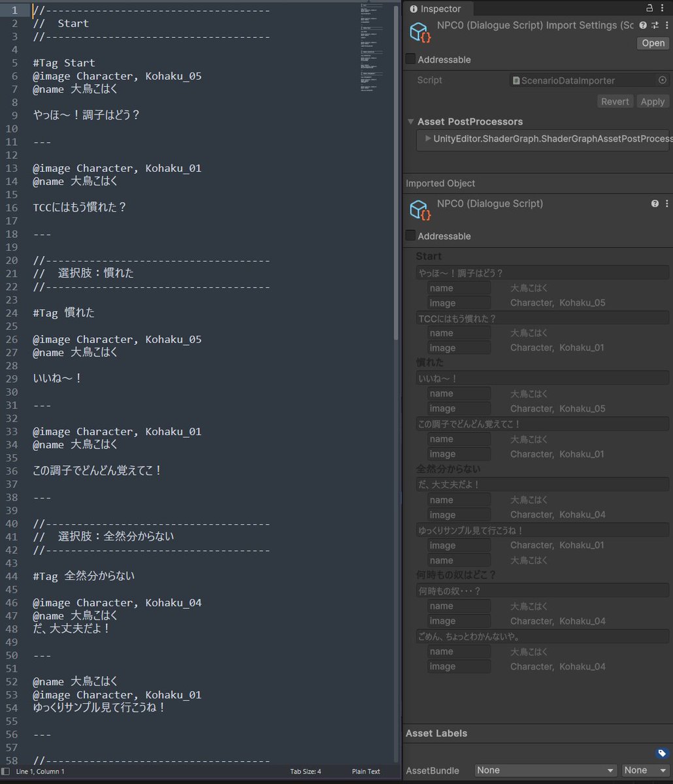The height and width of the screenshot is (784, 673).
Task: Select the '何時もの奴はどこ？' section heading
Action: click(x=457, y=575)
